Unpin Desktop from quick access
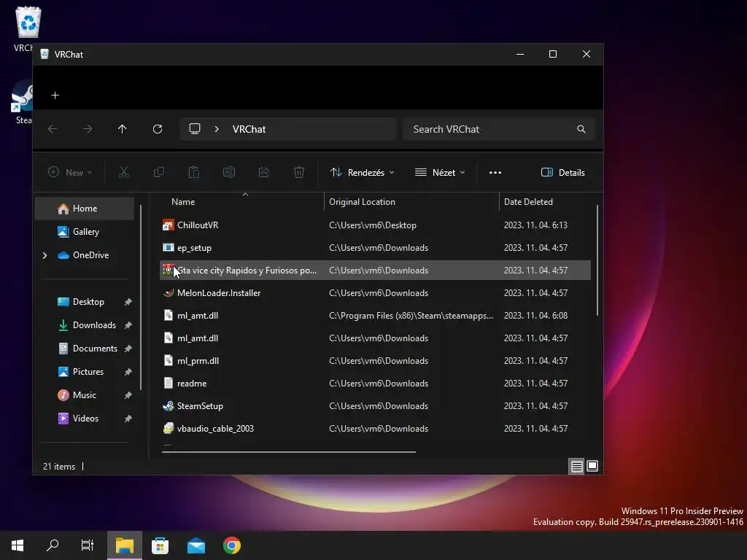This screenshot has width=747, height=560. (x=128, y=302)
